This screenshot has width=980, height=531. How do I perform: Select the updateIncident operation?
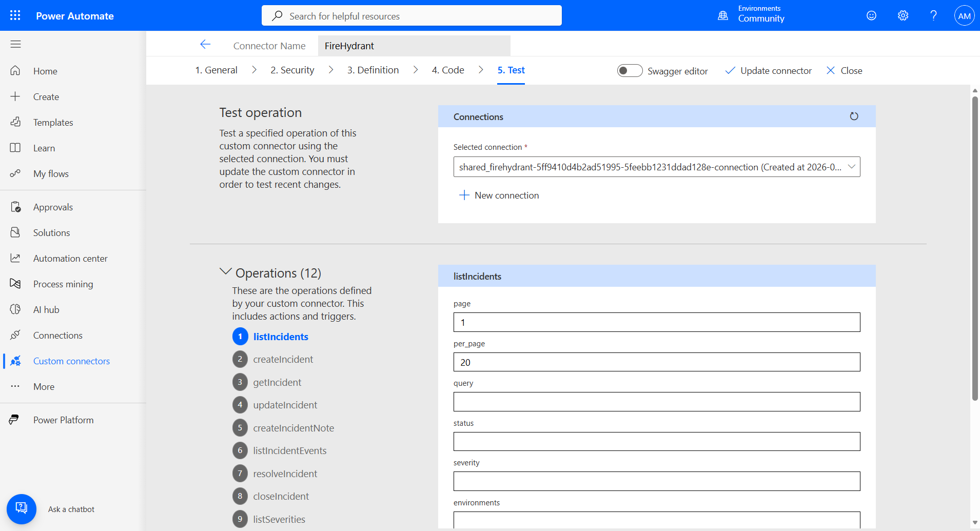[285, 405]
